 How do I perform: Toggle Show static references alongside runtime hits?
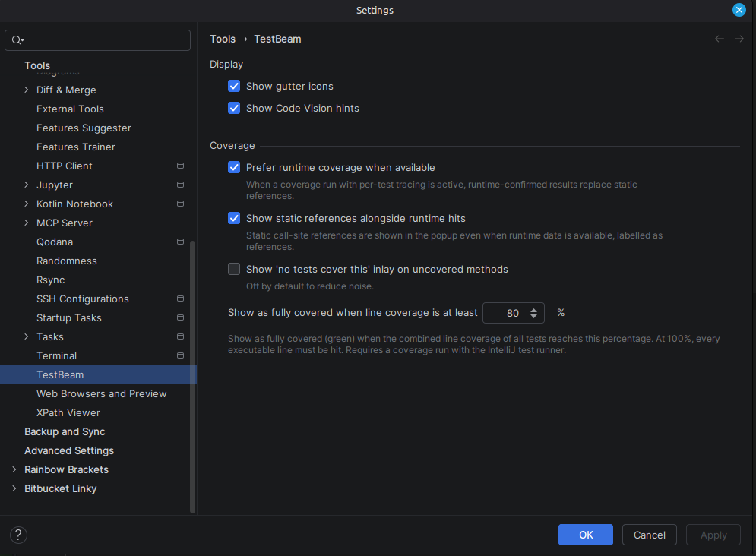pos(234,218)
